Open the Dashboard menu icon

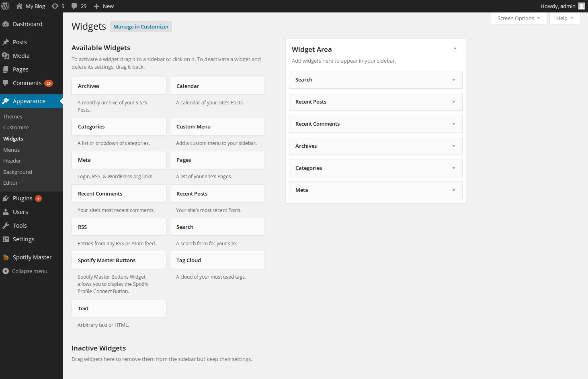pos(6,24)
